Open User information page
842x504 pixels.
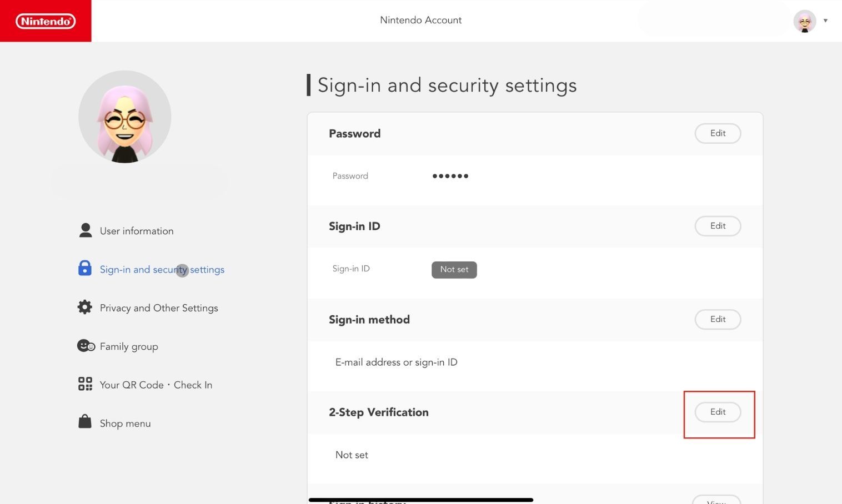[x=137, y=231]
